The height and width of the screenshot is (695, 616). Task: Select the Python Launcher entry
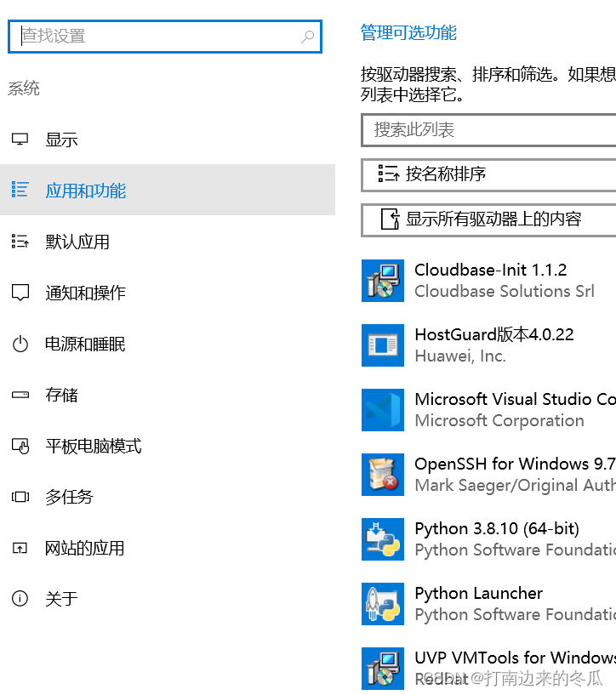tap(489, 604)
